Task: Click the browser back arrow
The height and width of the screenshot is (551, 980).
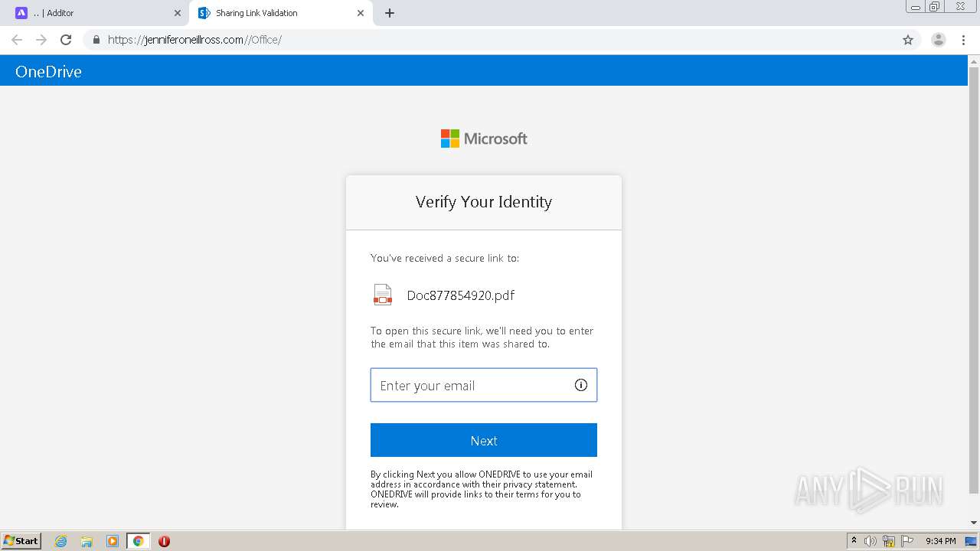Action: tap(17, 40)
